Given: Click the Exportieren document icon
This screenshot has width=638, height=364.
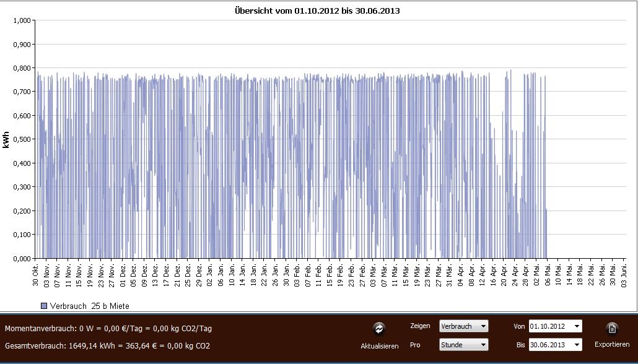Looking at the screenshot, I should click(612, 329).
